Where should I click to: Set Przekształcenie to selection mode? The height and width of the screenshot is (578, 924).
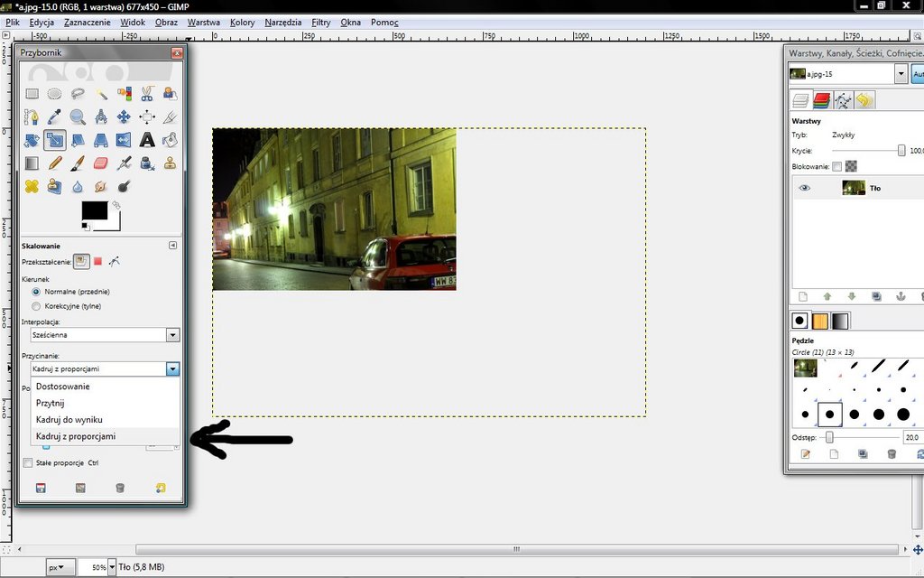pyautogui.click(x=97, y=261)
